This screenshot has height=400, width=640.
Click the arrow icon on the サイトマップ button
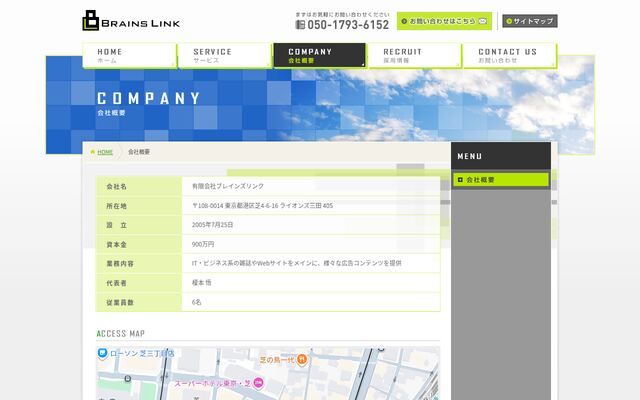pyautogui.click(x=509, y=21)
